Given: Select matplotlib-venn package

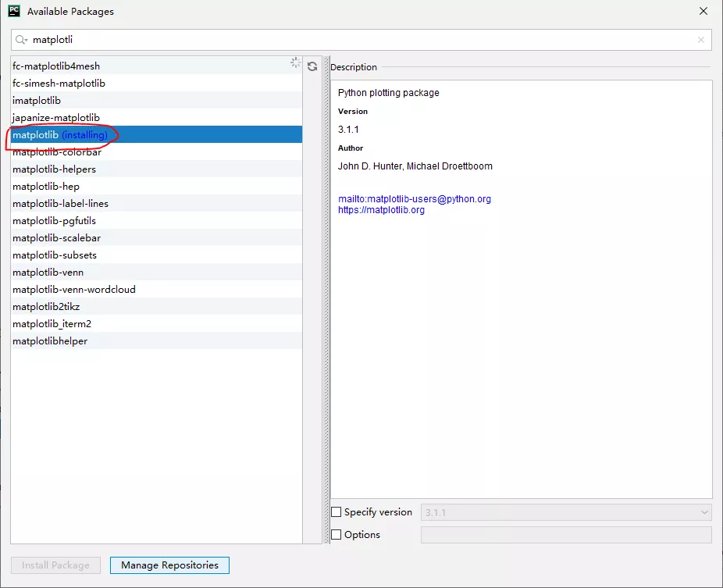Looking at the screenshot, I should tap(157, 272).
